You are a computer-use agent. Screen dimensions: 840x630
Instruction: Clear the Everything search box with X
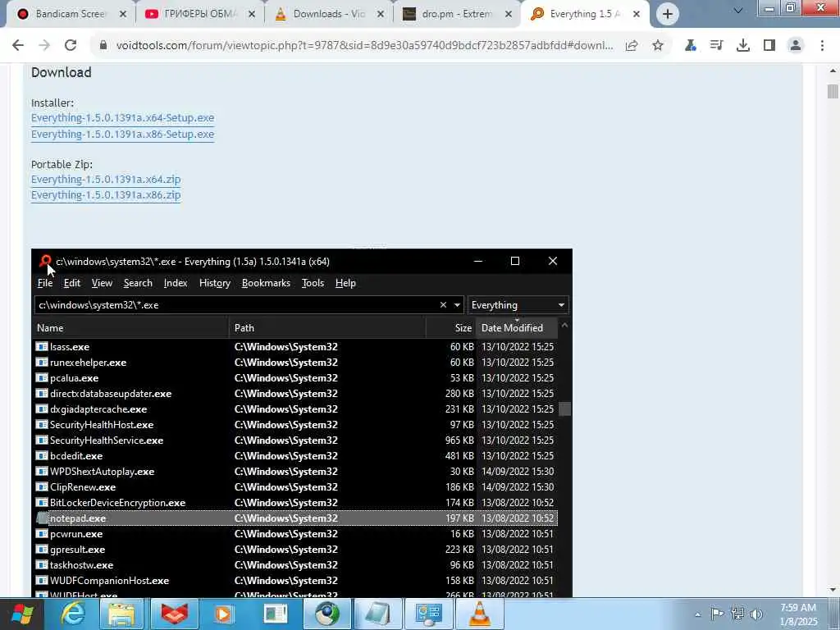(443, 305)
